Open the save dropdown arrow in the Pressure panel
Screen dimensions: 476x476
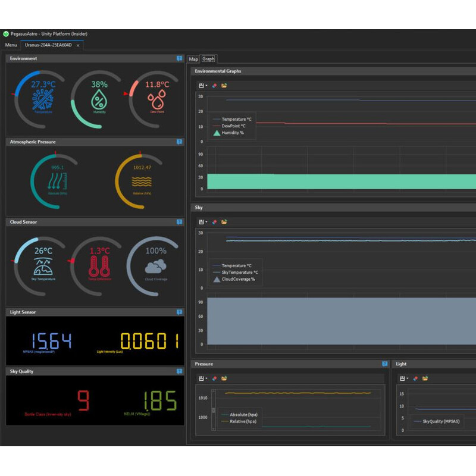pos(206,378)
